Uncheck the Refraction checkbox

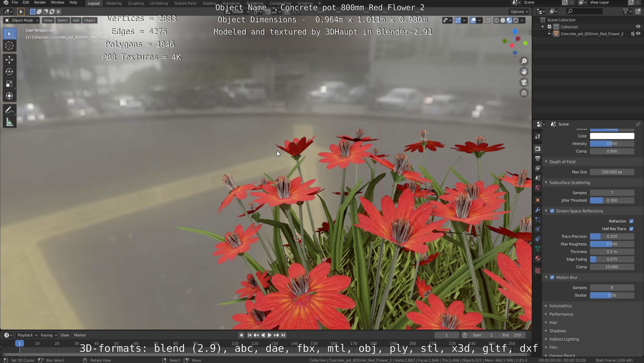[x=631, y=221]
